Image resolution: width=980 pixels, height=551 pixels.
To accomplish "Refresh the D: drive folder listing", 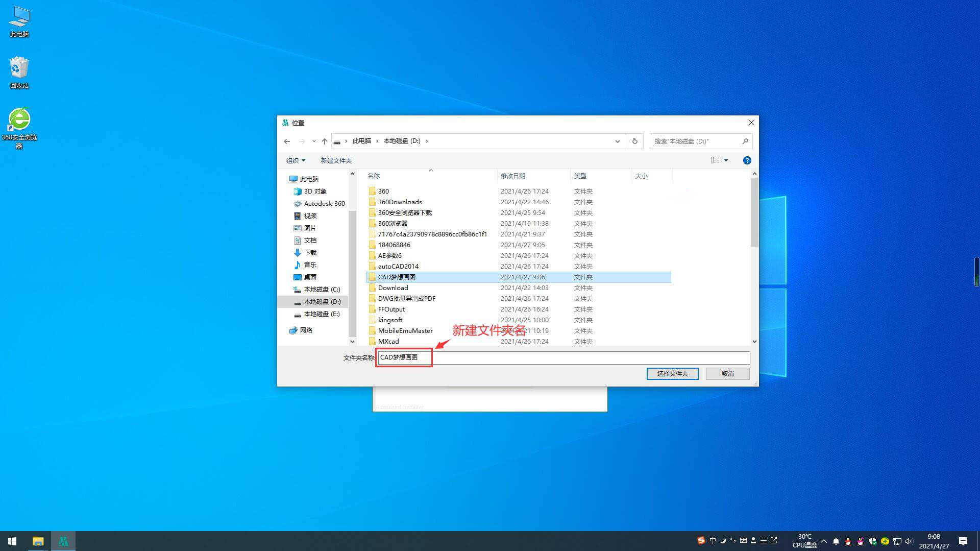I will [635, 141].
